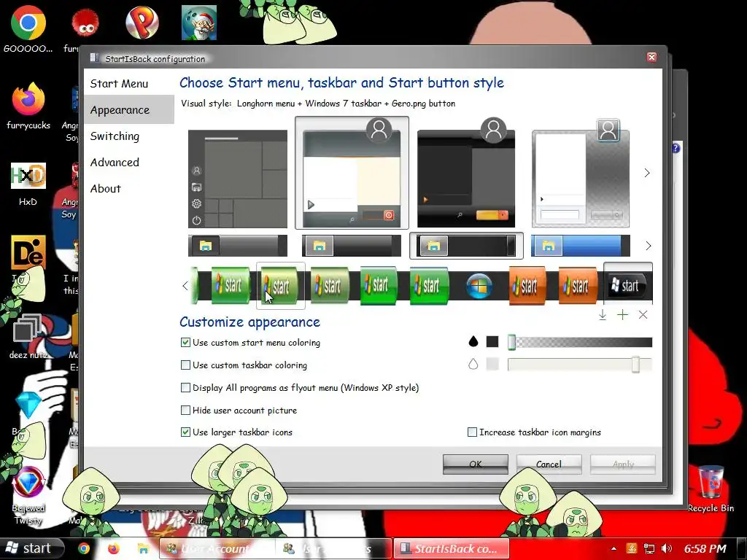
Task: Open the gray taskbar color swatch
Action: (492, 365)
